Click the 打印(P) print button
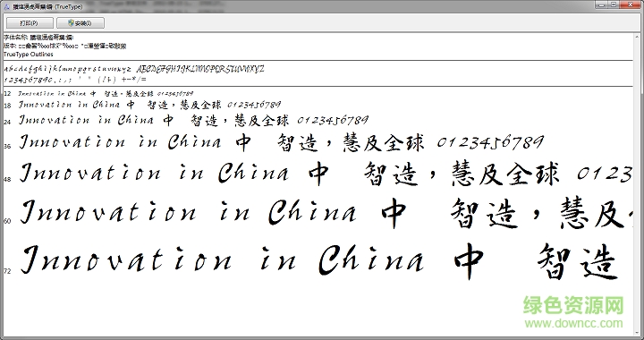Viewport: 644px width, 340px height. (30, 23)
